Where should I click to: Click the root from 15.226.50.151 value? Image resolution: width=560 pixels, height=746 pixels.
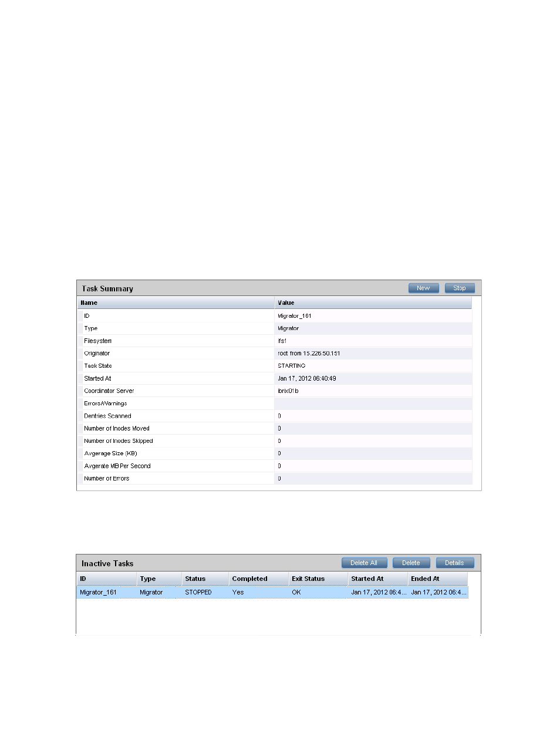[309, 354]
